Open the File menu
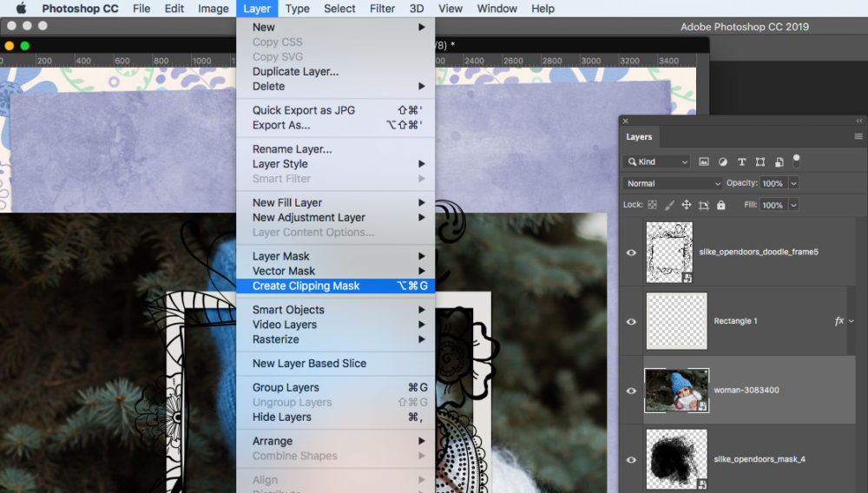 click(141, 9)
